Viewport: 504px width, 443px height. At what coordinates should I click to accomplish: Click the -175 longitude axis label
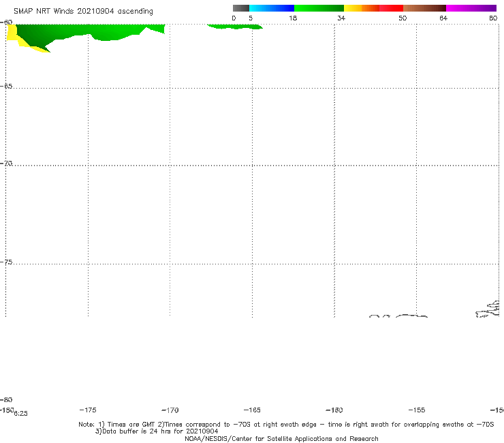pos(88,410)
